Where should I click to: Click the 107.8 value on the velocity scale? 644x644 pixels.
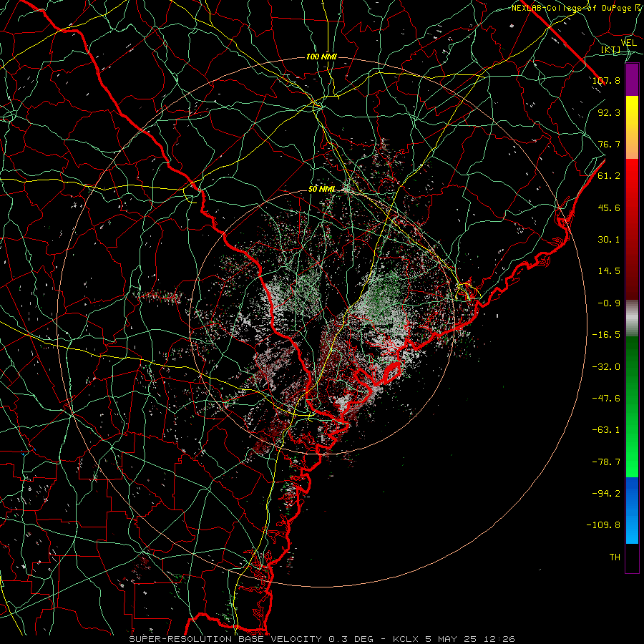tap(606, 80)
